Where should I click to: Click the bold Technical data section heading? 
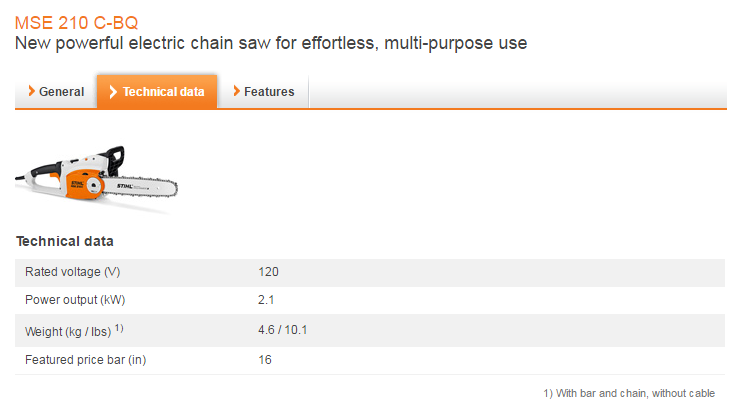coord(65,241)
